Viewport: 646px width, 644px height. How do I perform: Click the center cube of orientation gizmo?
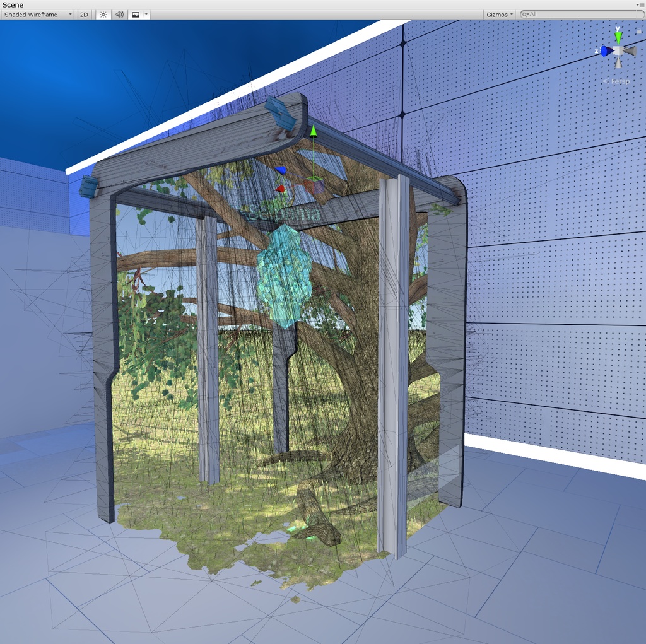pos(618,50)
